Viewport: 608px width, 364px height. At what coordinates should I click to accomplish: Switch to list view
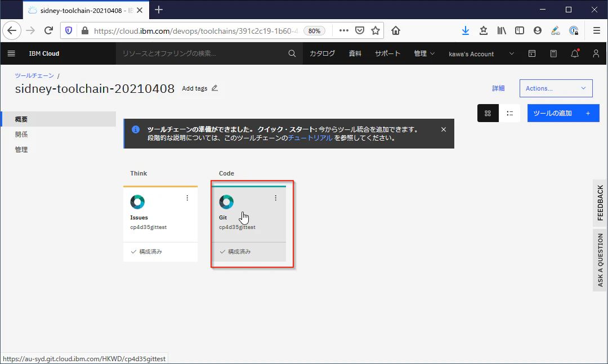tap(509, 113)
